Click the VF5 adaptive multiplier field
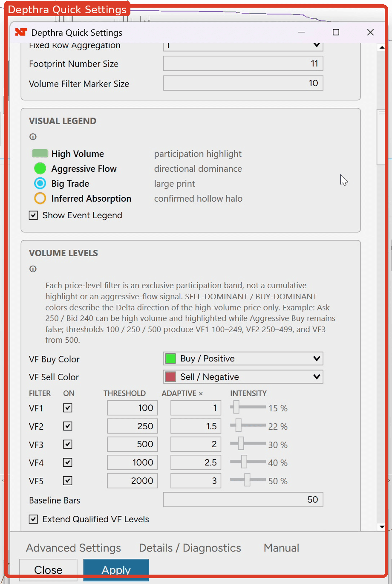The height and width of the screenshot is (584, 392). pyautogui.click(x=196, y=481)
